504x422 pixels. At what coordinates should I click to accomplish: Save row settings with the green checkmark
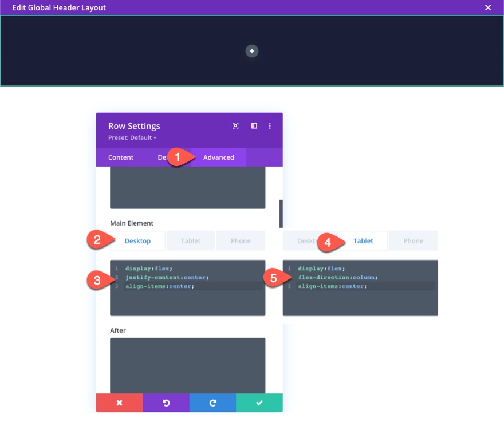259,403
